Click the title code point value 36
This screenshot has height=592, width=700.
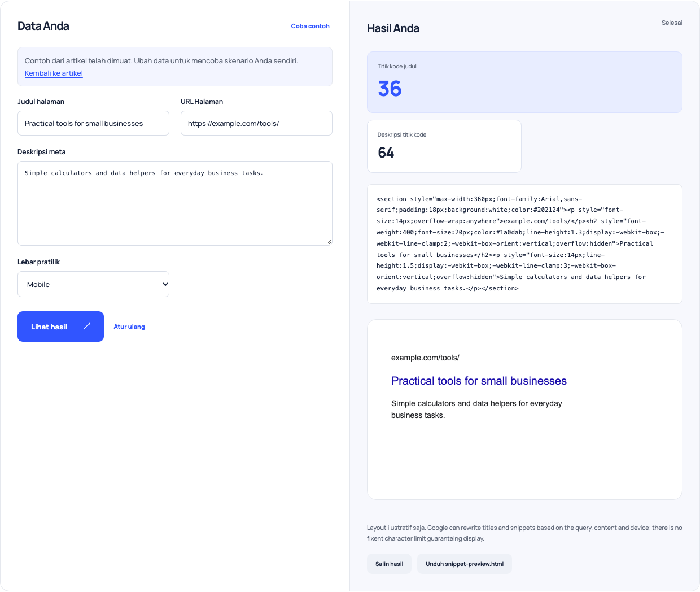point(390,89)
